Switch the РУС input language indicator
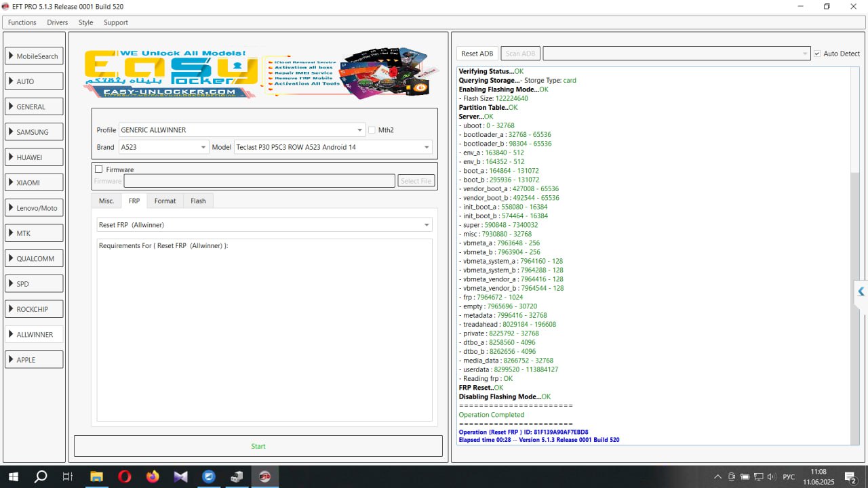Screen dimensions: 868x488 point(789,476)
